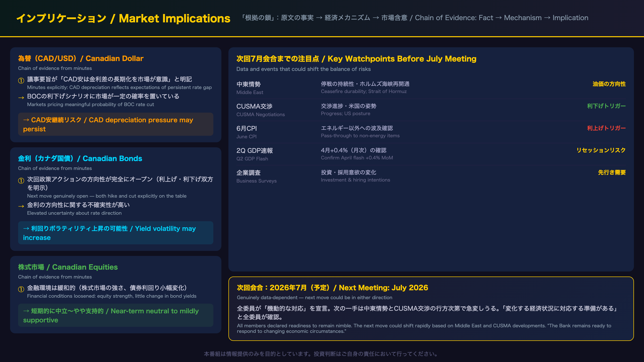644x362 pixels.
Task: Click 'Chain of evidence from minutes' under Canadian Equities
Action: pos(55,277)
